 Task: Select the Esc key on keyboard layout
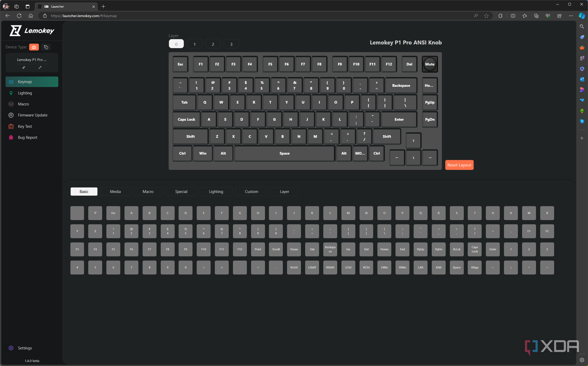coord(180,64)
